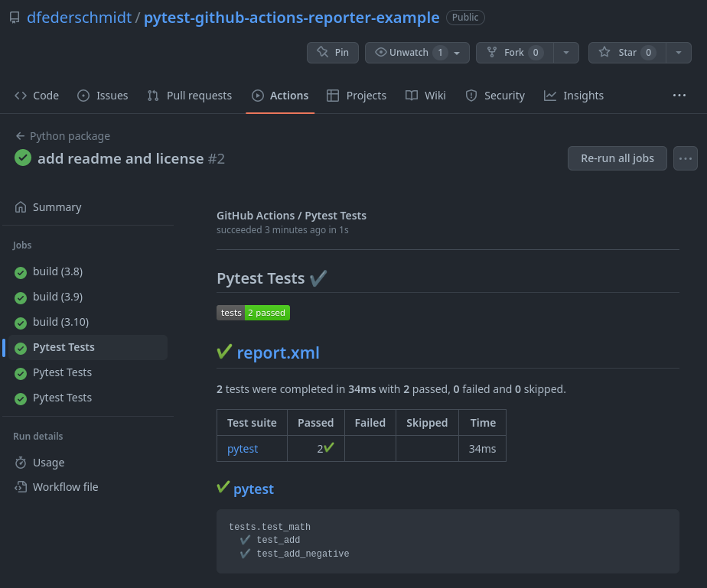Click the tests.test_math module line
The image size is (707, 588).
[x=269, y=527]
